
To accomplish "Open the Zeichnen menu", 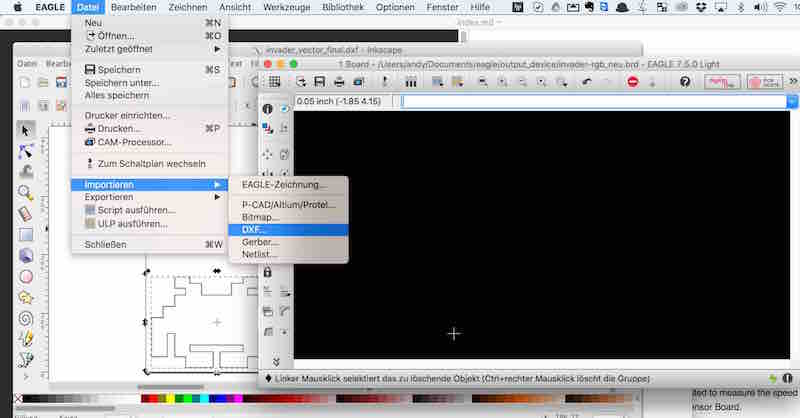I will pos(188,7).
